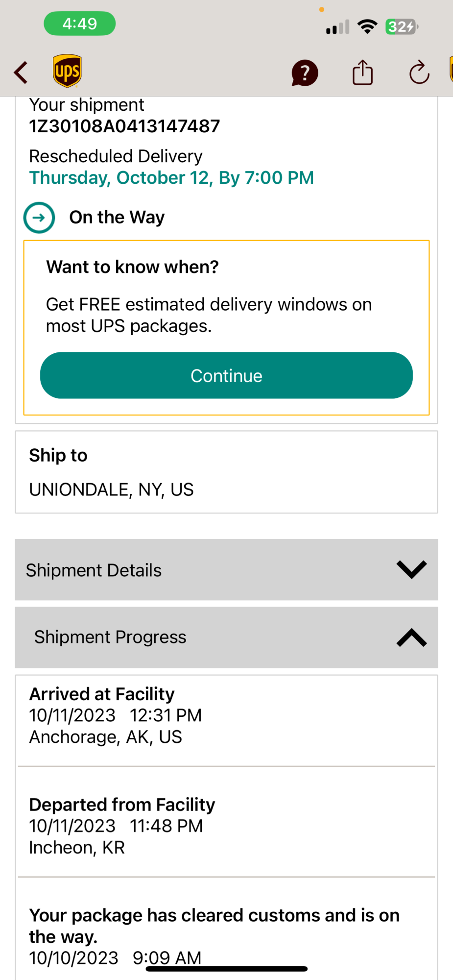This screenshot has height=980, width=453.
Task: Tap the tracking number 1Z30108A0413147487
Action: pos(124,126)
